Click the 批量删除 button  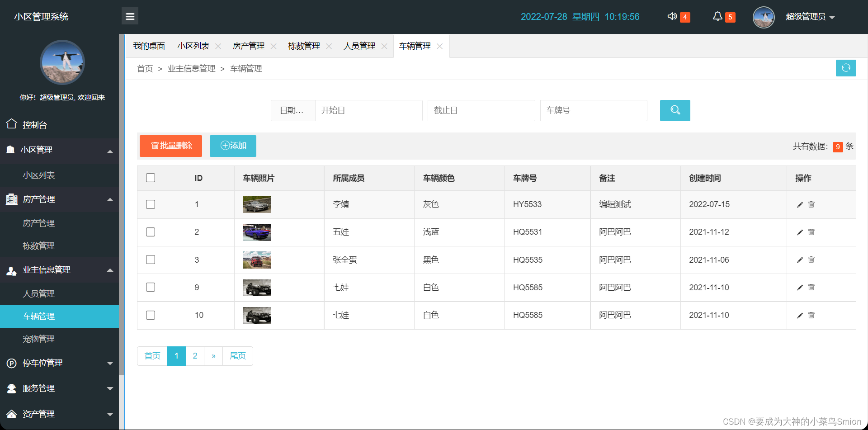[171, 146]
